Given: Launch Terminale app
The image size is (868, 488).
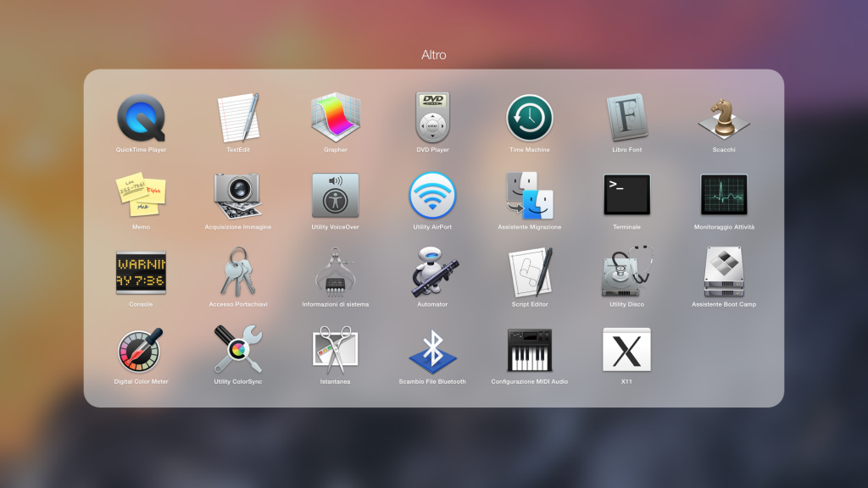Looking at the screenshot, I should [626, 195].
